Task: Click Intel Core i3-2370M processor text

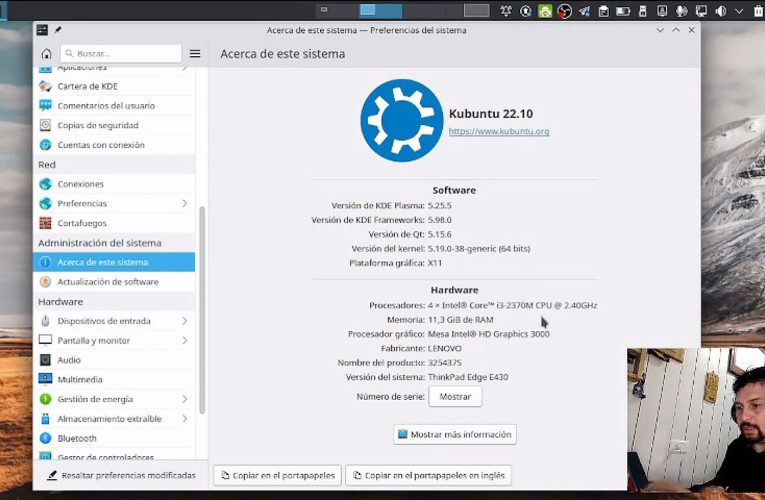Action: coord(512,305)
